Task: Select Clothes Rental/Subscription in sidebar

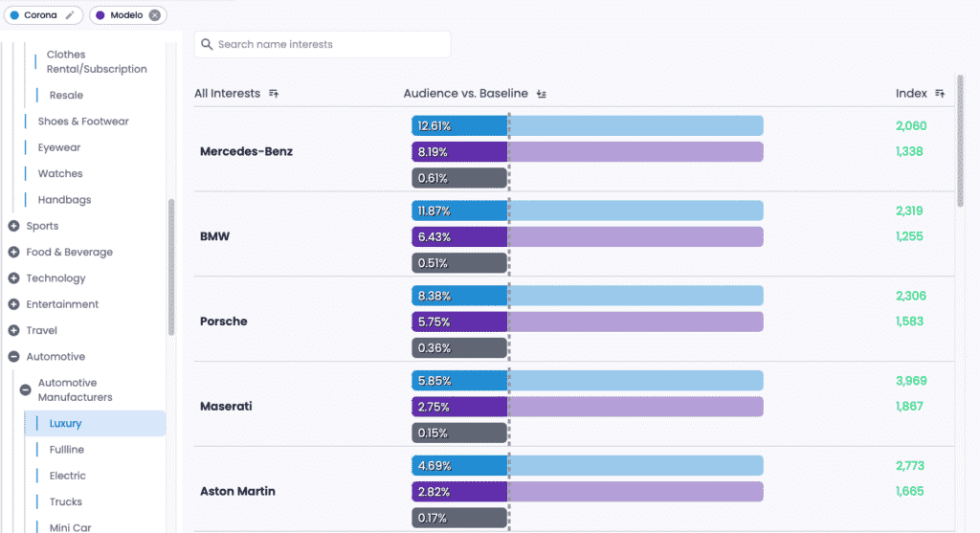Action: (x=97, y=62)
